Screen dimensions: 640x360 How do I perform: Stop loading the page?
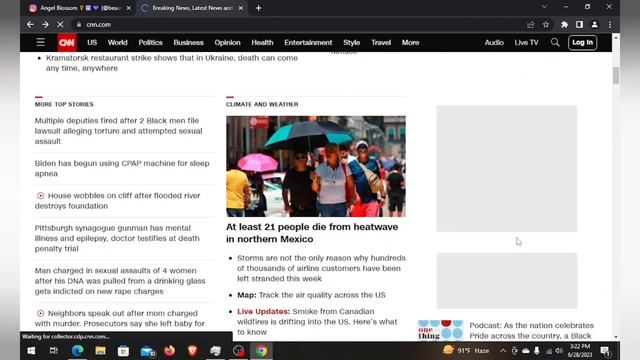[x=60, y=24]
